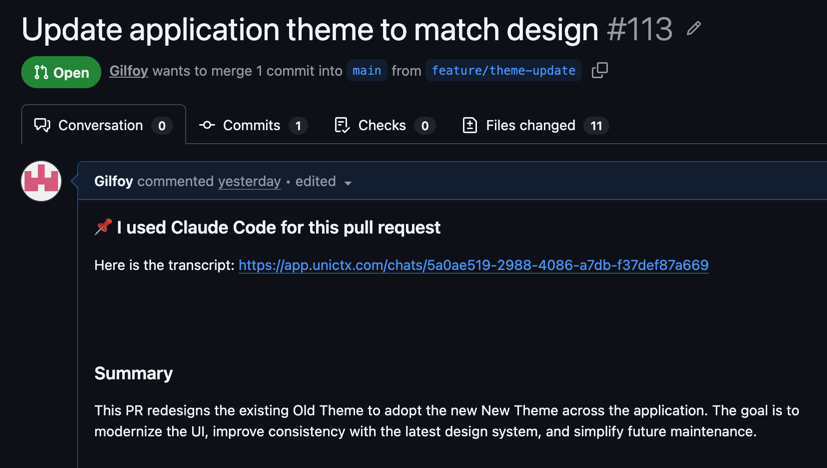The image size is (827, 468).
Task: Open the Files changed tab
Action: [x=535, y=125]
